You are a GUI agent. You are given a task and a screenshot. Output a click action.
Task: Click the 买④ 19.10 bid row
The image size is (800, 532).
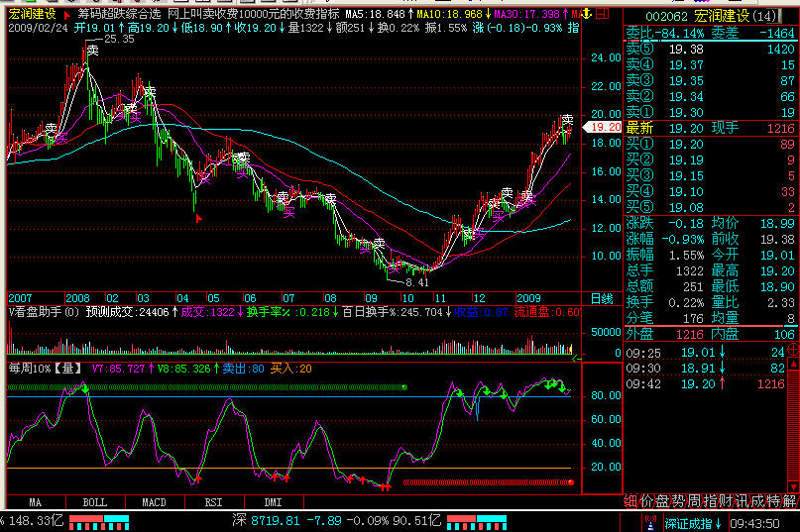tap(710, 191)
